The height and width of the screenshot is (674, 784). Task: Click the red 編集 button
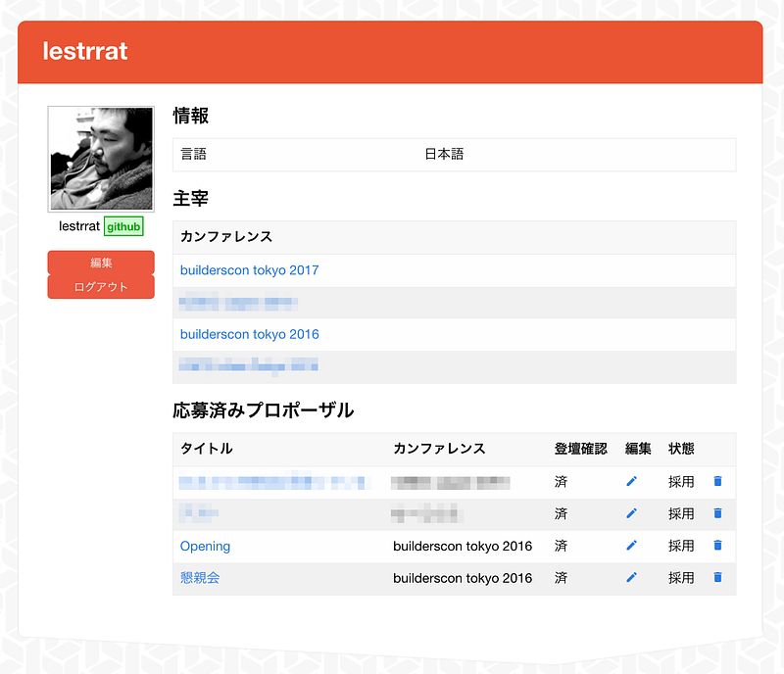[101, 263]
